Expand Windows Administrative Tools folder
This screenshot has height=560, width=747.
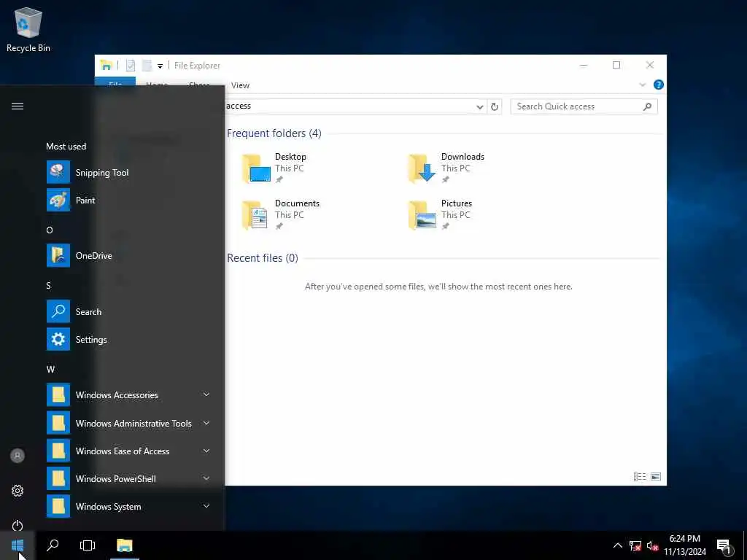[128, 424]
